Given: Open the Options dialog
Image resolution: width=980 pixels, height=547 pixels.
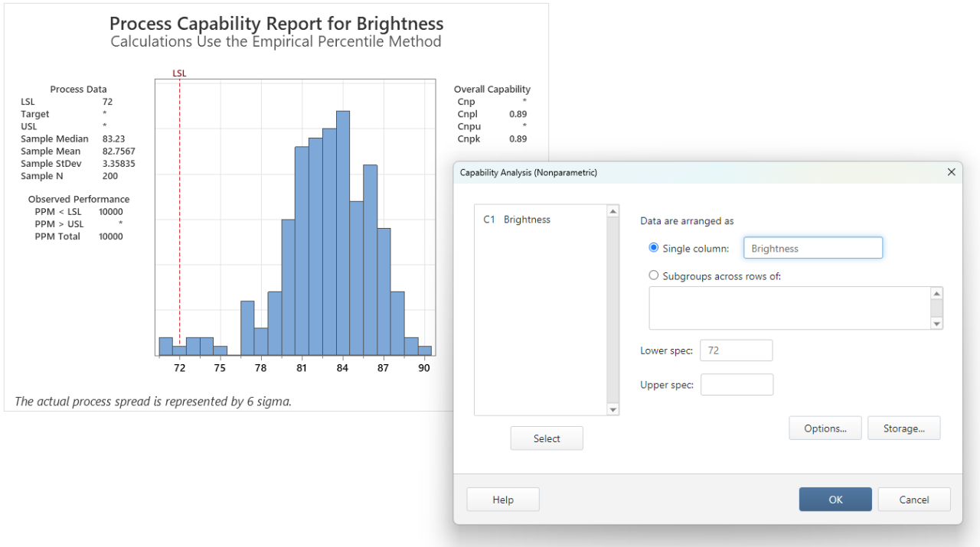Looking at the screenshot, I should click(825, 428).
